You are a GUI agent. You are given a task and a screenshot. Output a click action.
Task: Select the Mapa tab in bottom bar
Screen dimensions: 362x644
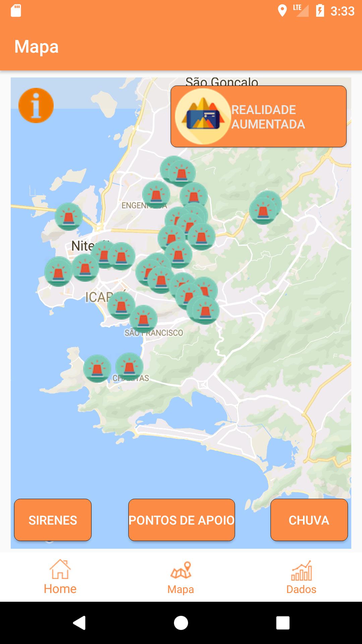pos(181,577)
